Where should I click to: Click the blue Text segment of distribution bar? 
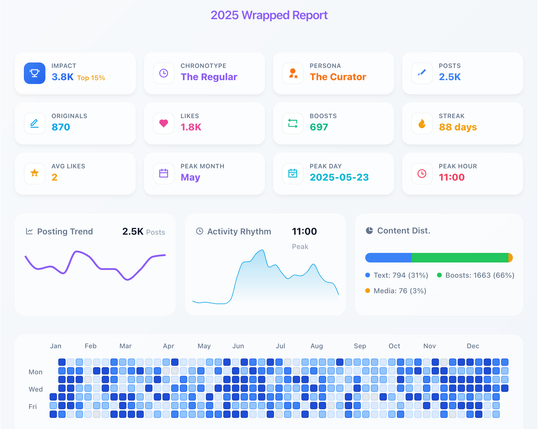388,258
